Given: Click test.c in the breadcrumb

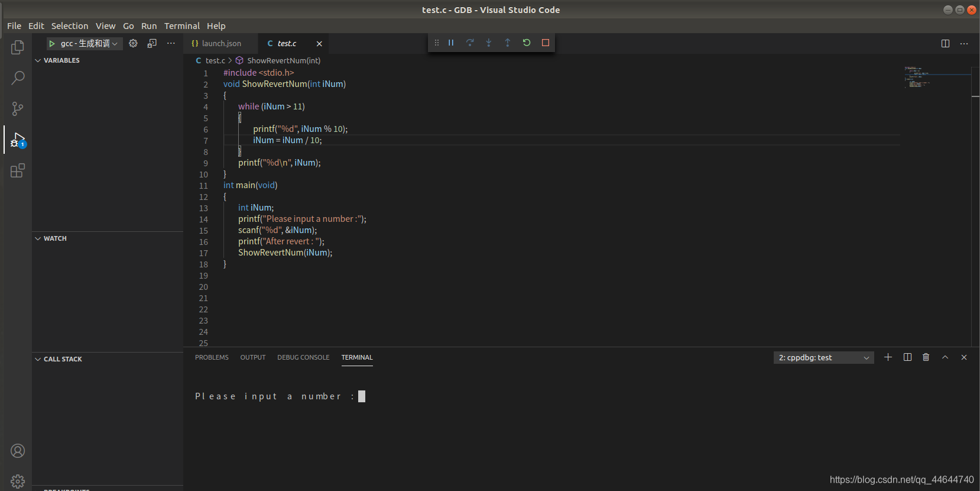Looking at the screenshot, I should [x=215, y=60].
